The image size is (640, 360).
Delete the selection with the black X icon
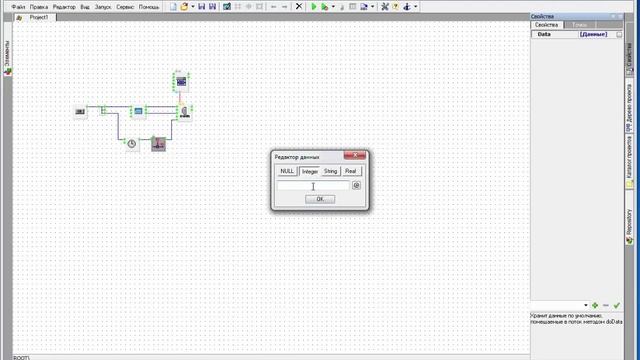pos(299,7)
